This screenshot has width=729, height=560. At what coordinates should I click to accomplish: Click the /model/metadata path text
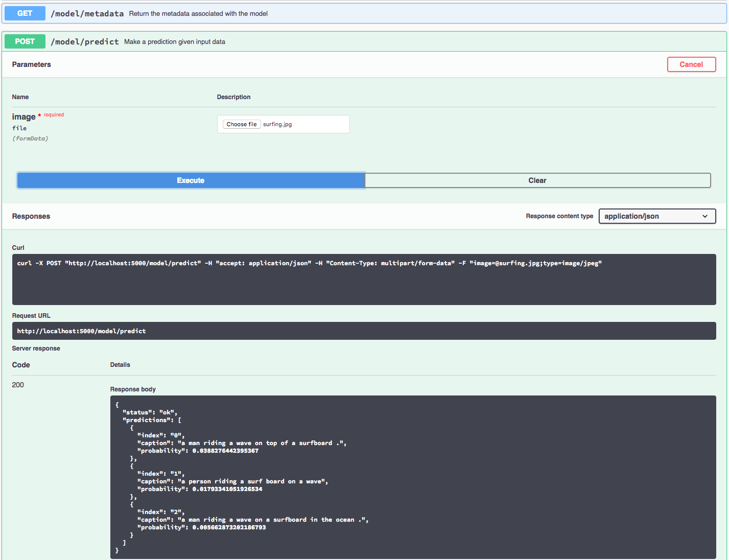87,13
